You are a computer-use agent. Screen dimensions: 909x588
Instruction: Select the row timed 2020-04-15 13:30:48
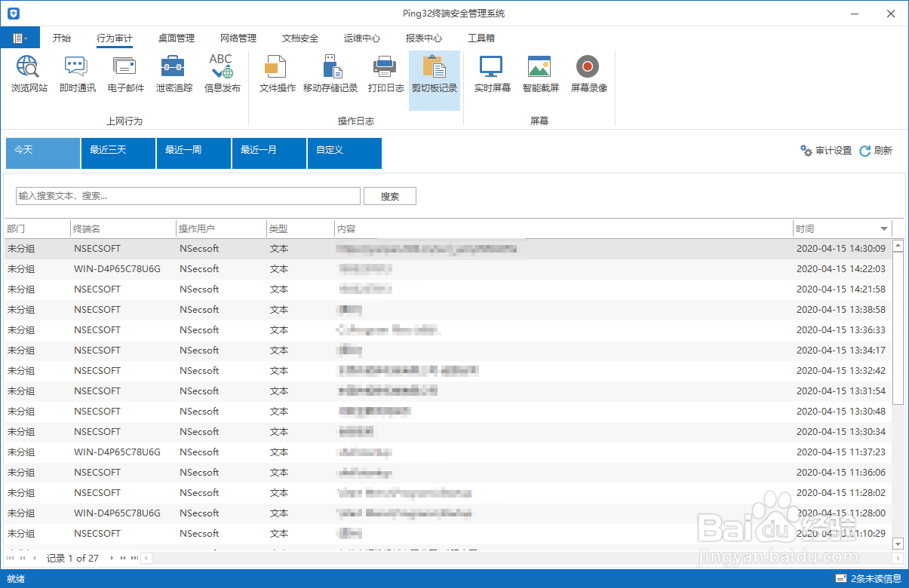coord(448,412)
